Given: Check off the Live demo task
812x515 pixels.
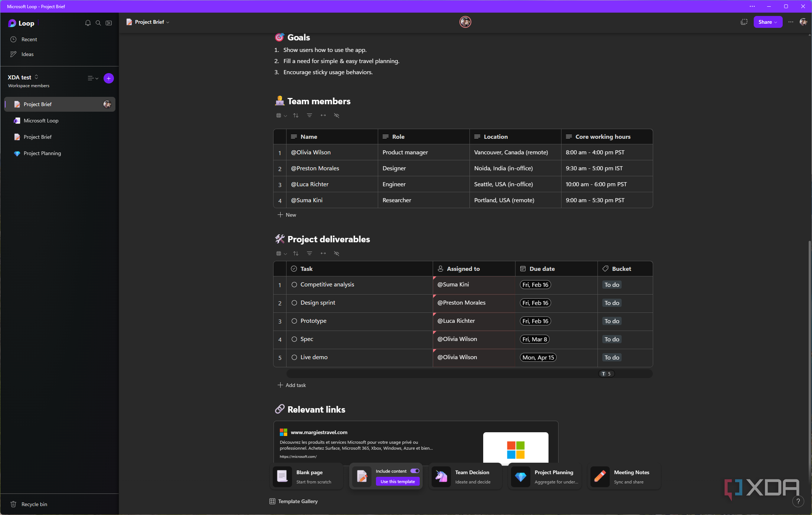Looking at the screenshot, I should tap(294, 357).
